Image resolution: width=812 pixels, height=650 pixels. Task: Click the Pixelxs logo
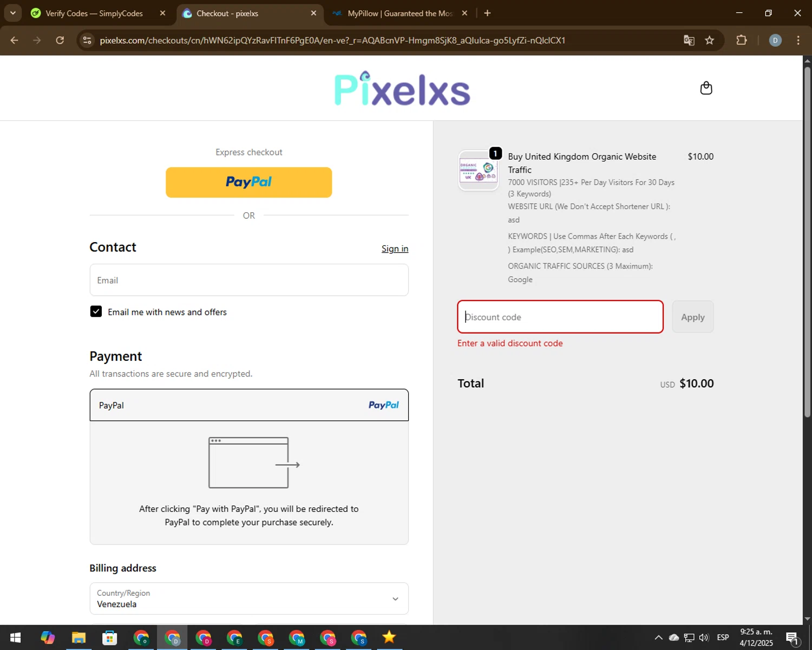402,88
